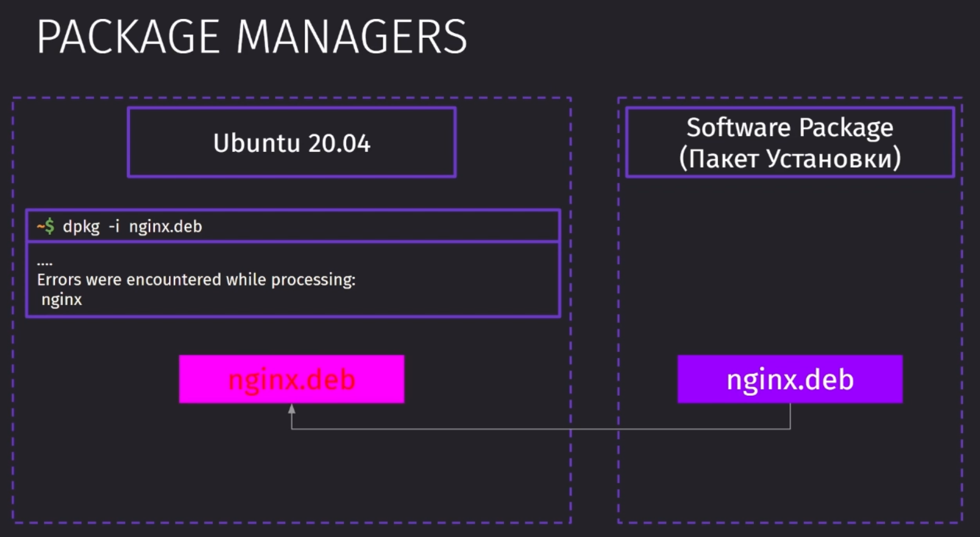The image size is (980, 537).
Task: Click nginx.deb argument in terminal command
Action: (165, 227)
